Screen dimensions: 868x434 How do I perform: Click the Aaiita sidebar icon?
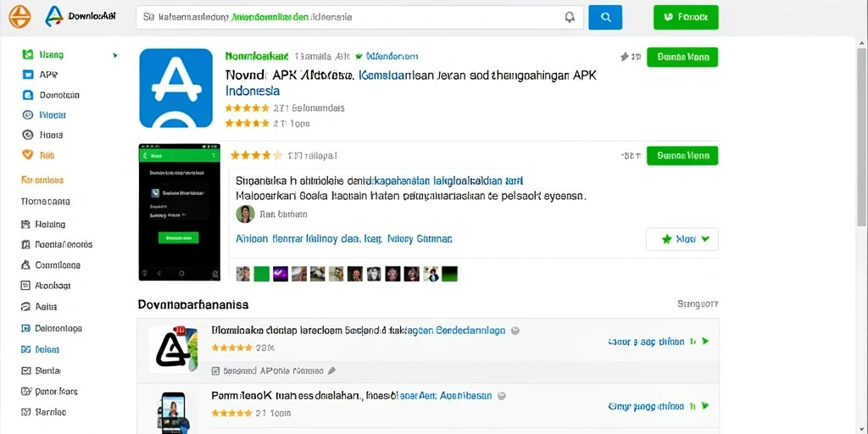(25, 306)
